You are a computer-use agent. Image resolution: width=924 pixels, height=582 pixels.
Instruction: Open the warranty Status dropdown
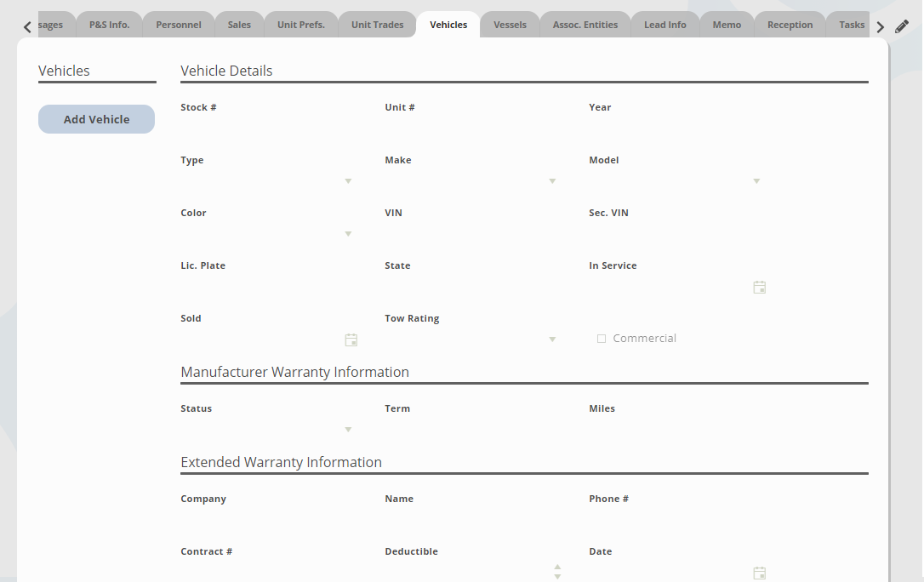click(348, 429)
